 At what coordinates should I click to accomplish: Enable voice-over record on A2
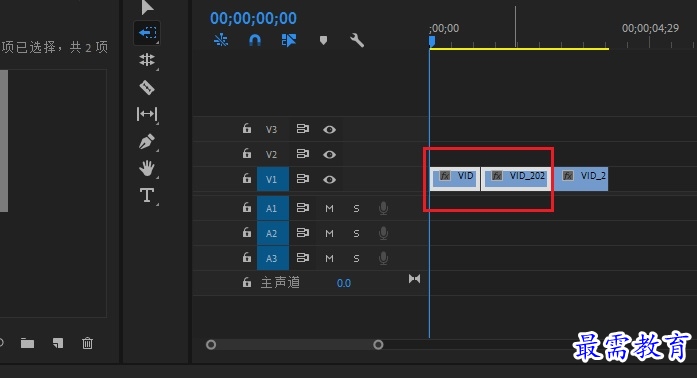tap(383, 233)
